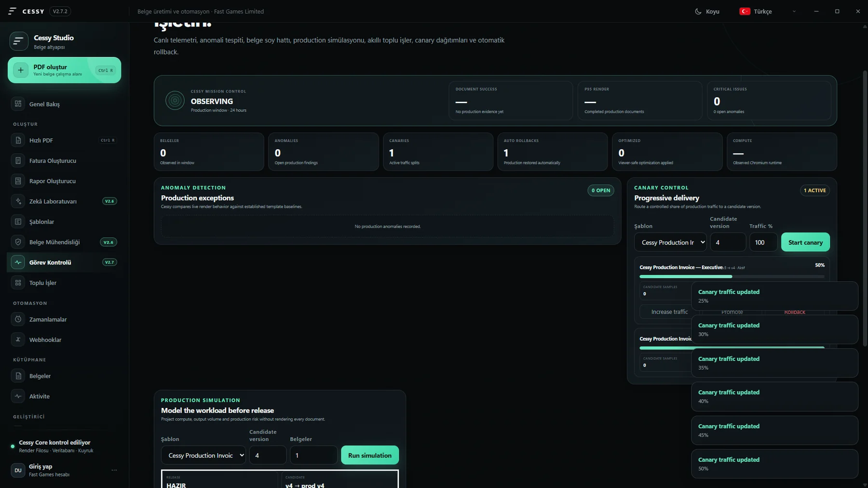
Task: Click the simulation Candidate version field
Action: (268, 455)
